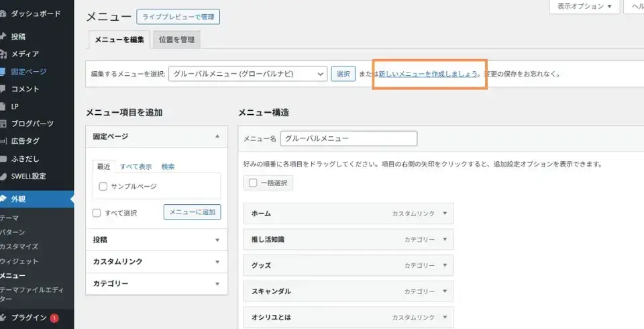Open the カスタマイズ submenu item
Screen dimensions: 644x329
(x=19, y=247)
